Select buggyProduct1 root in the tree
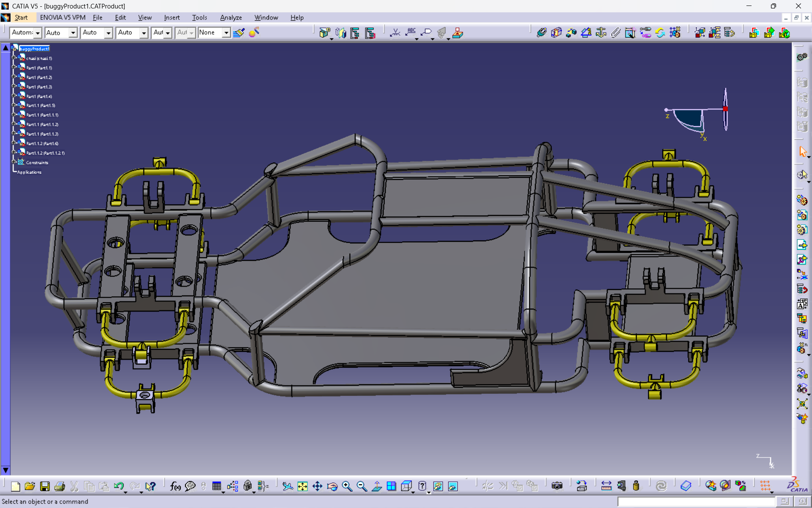The width and height of the screenshot is (812, 508). pos(35,49)
